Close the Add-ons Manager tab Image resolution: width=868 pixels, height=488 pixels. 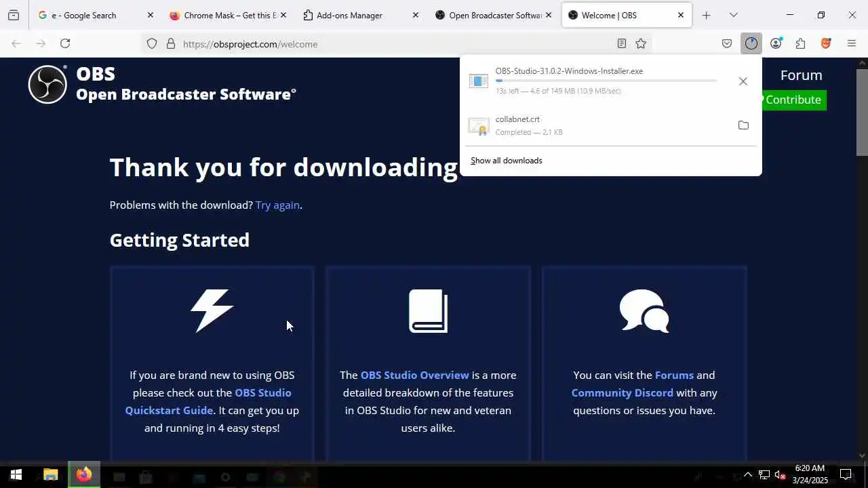(x=416, y=15)
